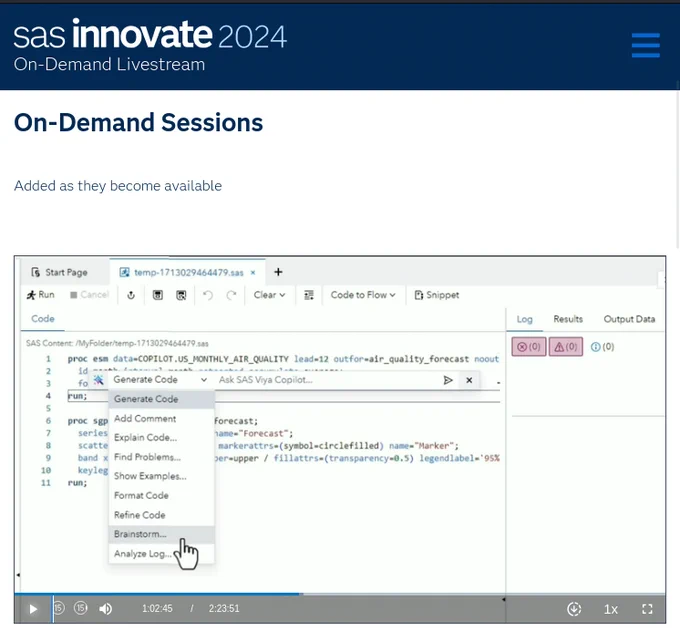Click the 'run;' statement on line 4
Image resolution: width=680 pixels, height=631 pixels.
pyautogui.click(x=77, y=396)
